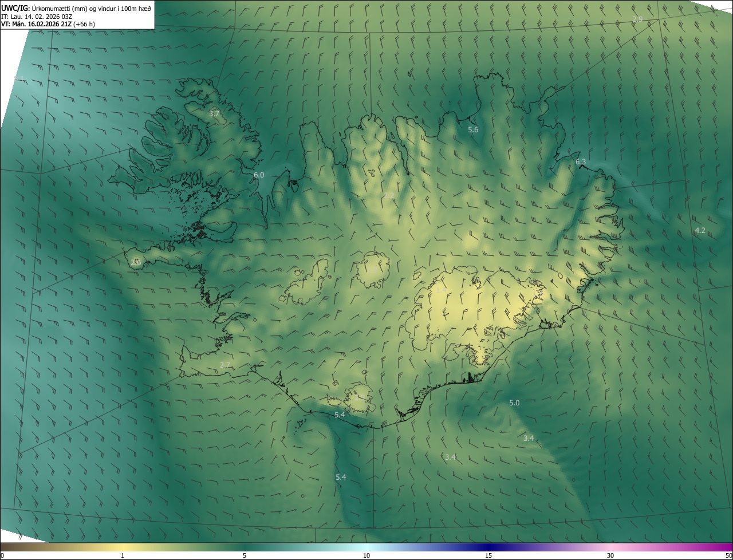Click the 30 tick on the colour scale

click(x=610, y=555)
